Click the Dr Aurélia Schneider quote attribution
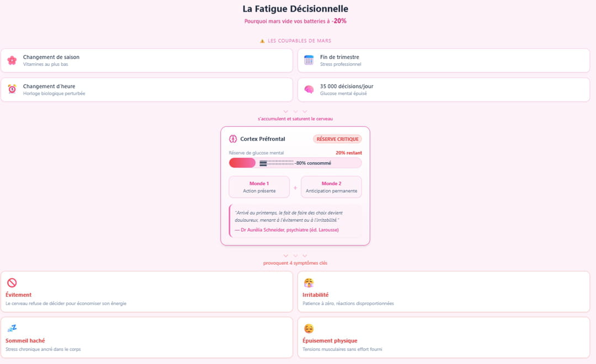The image size is (596, 364). (x=286, y=229)
